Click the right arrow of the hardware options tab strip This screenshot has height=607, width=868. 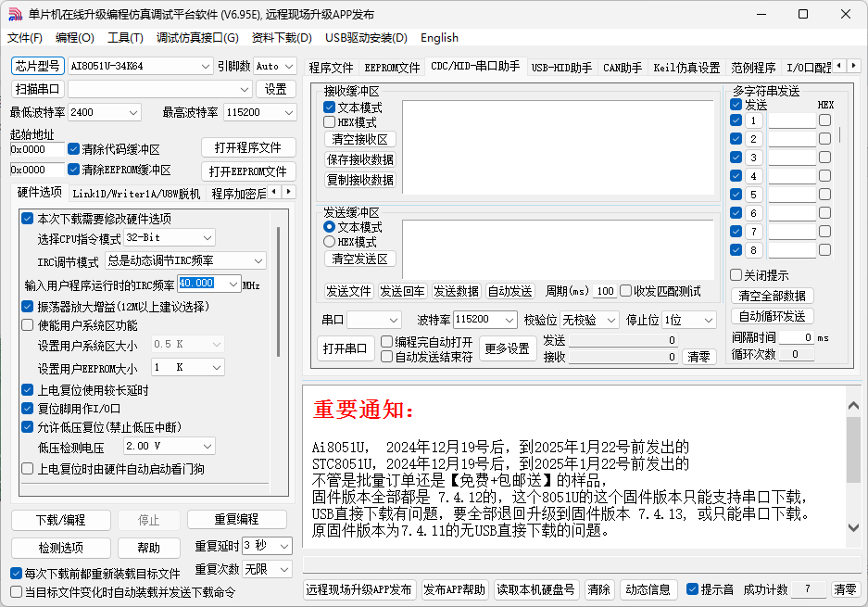click(x=288, y=192)
